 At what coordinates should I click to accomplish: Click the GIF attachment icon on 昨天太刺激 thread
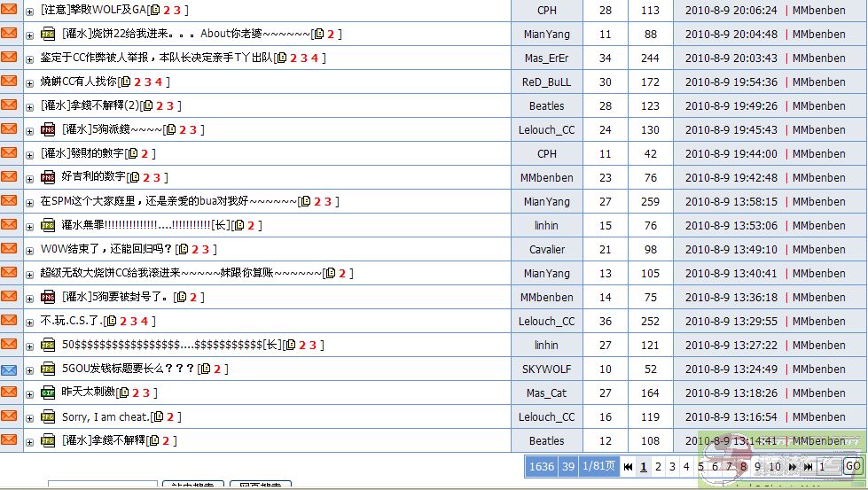pos(48,393)
